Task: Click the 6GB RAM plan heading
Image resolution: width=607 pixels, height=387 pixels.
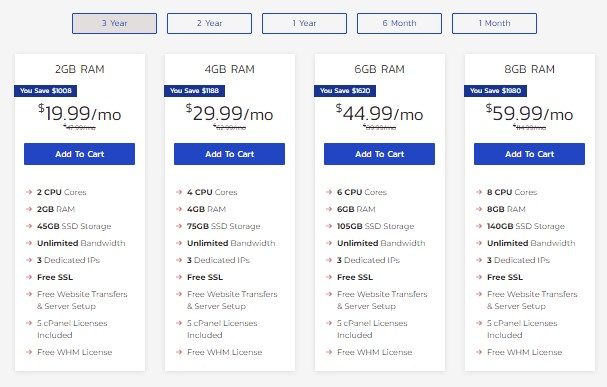Action: click(379, 69)
